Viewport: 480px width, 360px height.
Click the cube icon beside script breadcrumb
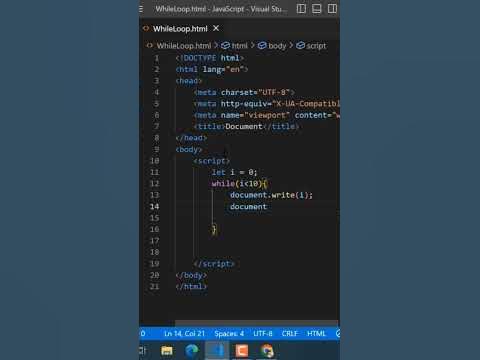point(300,46)
